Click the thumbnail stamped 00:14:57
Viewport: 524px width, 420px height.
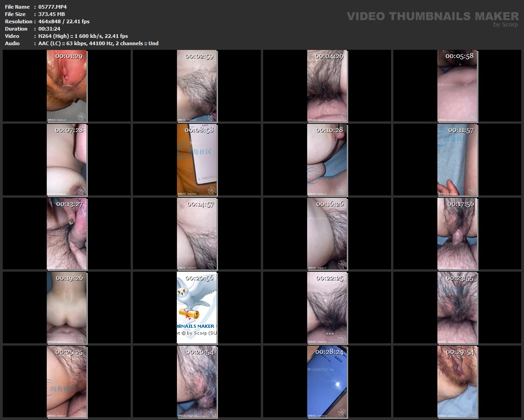pos(197,234)
